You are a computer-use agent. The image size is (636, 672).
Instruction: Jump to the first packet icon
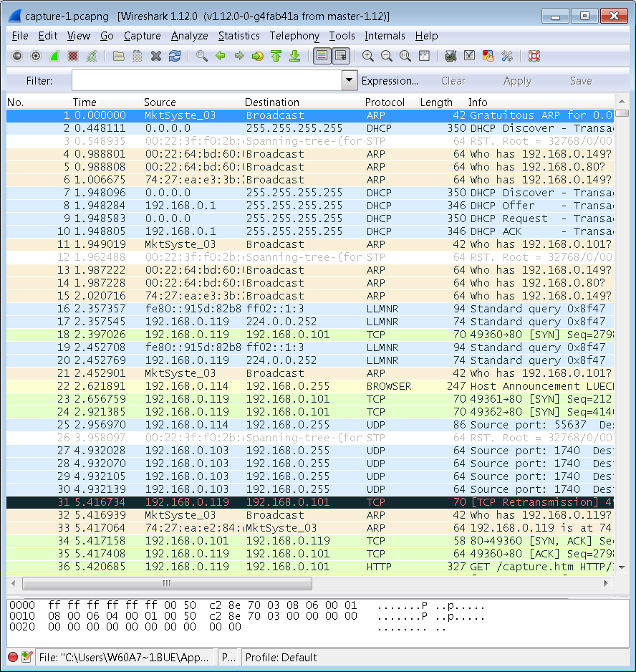click(x=276, y=56)
